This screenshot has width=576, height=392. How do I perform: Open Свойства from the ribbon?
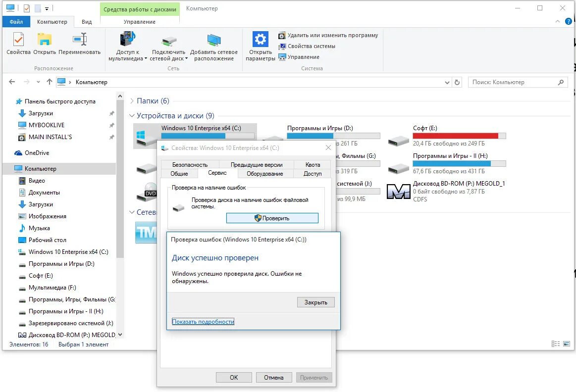[x=17, y=45]
